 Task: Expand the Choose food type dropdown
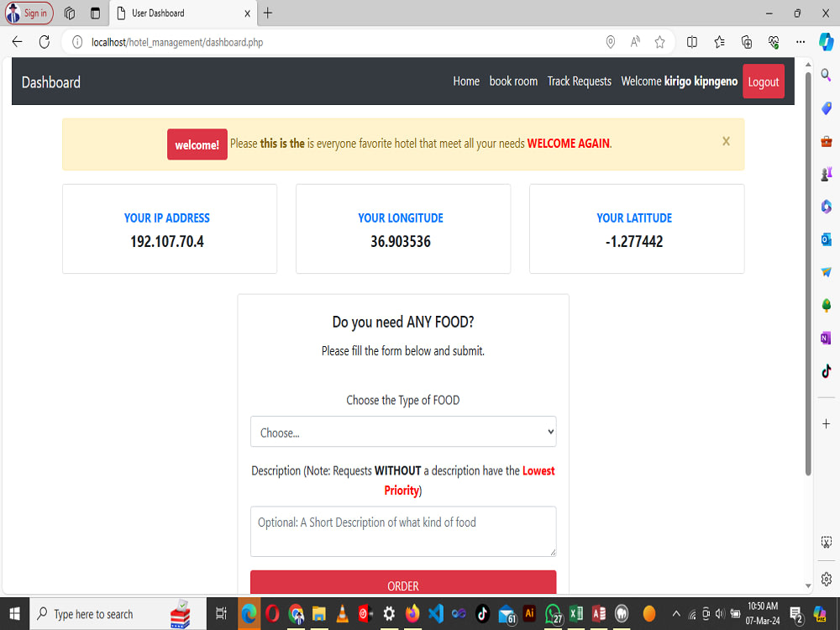pos(403,432)
